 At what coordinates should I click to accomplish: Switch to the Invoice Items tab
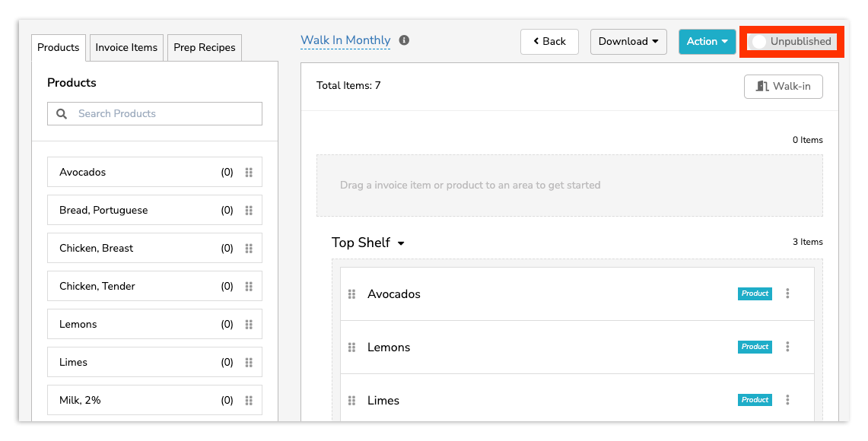click(126, 47)
